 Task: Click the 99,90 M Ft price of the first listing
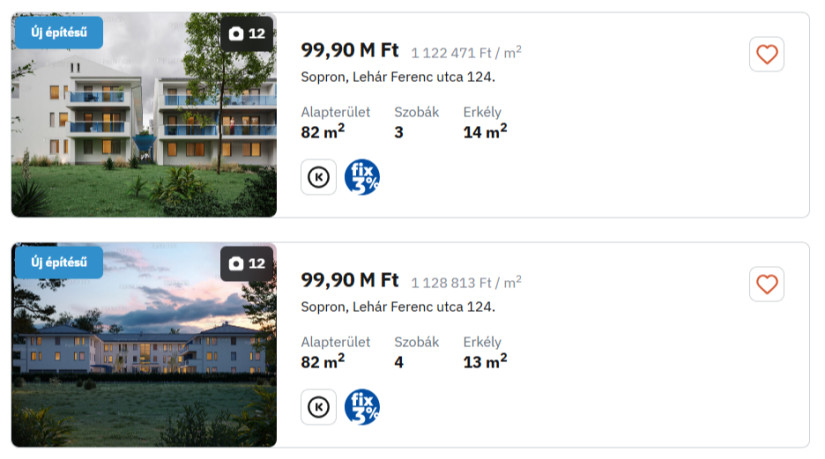(350, 51)
